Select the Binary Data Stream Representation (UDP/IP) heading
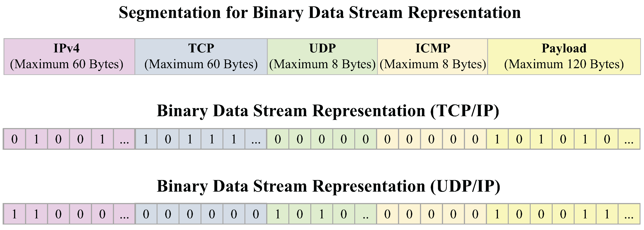The height and width of the screenshot is (230, 644). [328, 186]
